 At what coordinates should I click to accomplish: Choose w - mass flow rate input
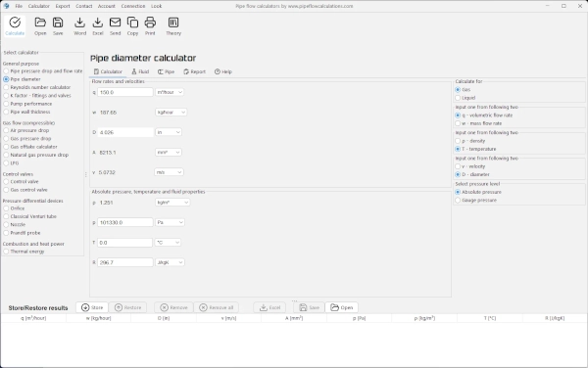point(478,123)
